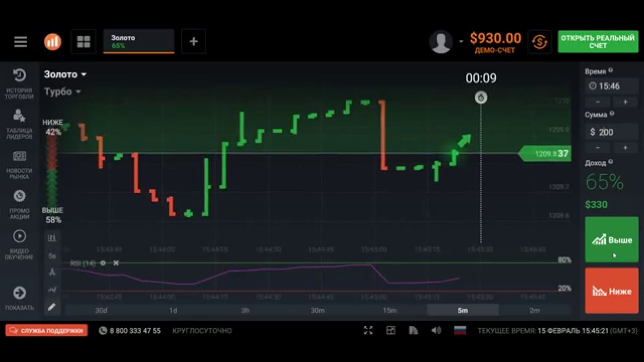644x362 pixels.
Task: Toggle sound with the speaker icon
Action: pos(436,330)
